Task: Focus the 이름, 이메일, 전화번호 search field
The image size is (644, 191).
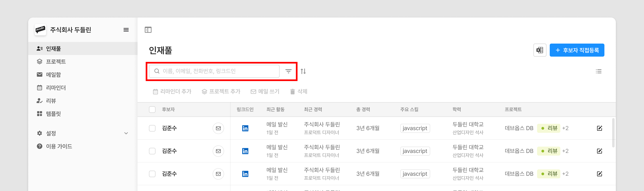Action: (214, 71)
